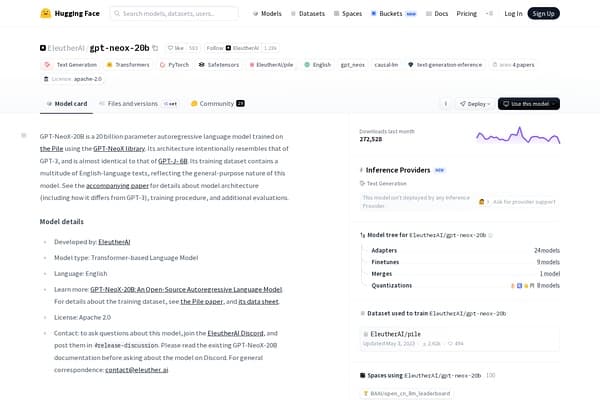Screen dimensions: 600x400
Task: Click the heart like icon
Action: click(171, 48)
